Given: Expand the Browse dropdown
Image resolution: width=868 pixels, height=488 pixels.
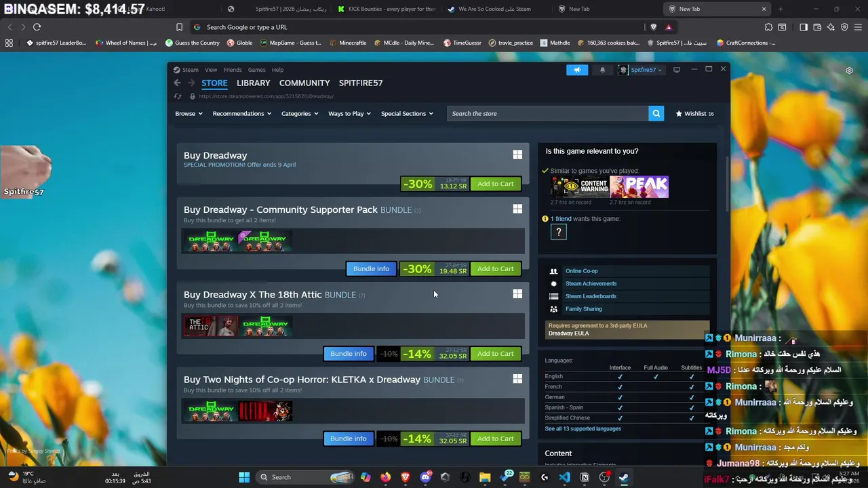Looking at the screenshot, I should point(189,114).
